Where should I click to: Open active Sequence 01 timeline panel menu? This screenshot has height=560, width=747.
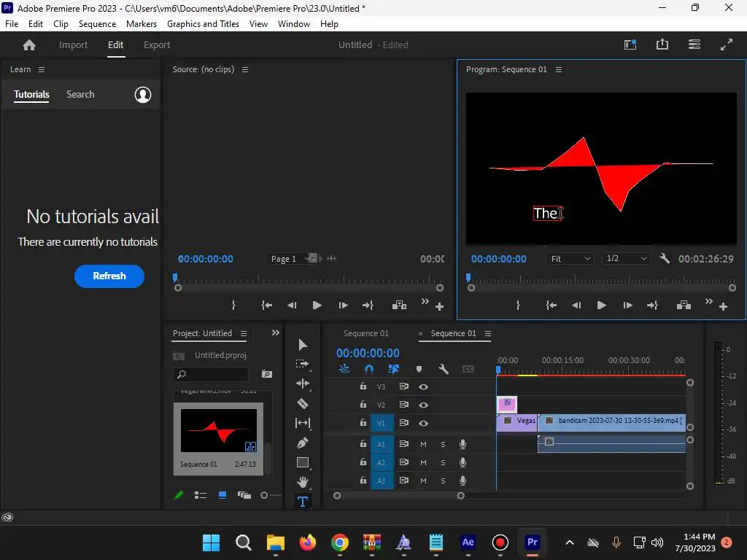tap(488, 333)
